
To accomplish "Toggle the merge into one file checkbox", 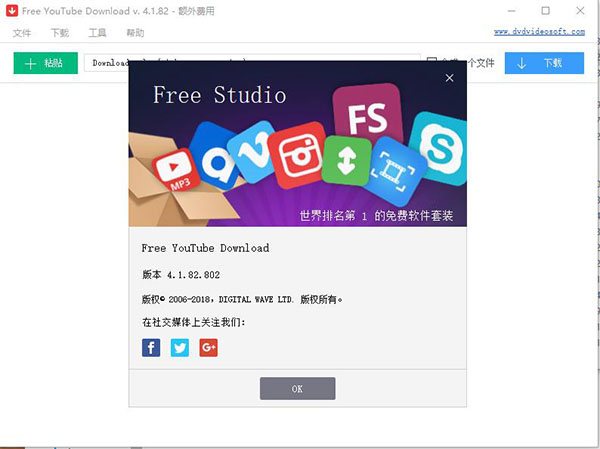I will pos(431,62).
